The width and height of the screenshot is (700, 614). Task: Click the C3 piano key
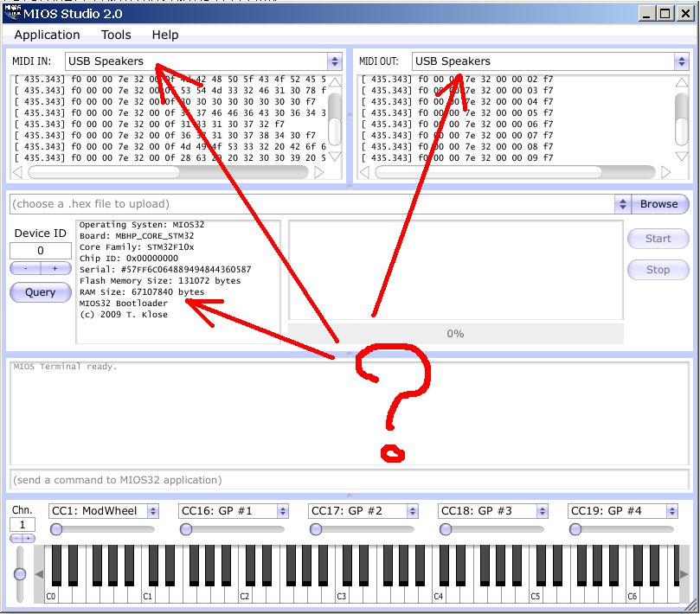click(x=341, y=596)
